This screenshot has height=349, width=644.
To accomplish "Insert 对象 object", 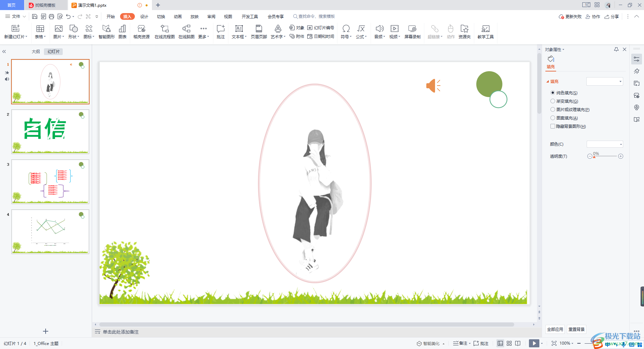I will (x=297, y=28).
